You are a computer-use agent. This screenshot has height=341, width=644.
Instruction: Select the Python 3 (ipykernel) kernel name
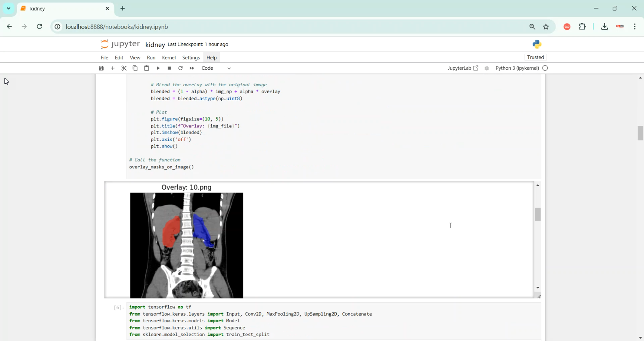(517, 68)
